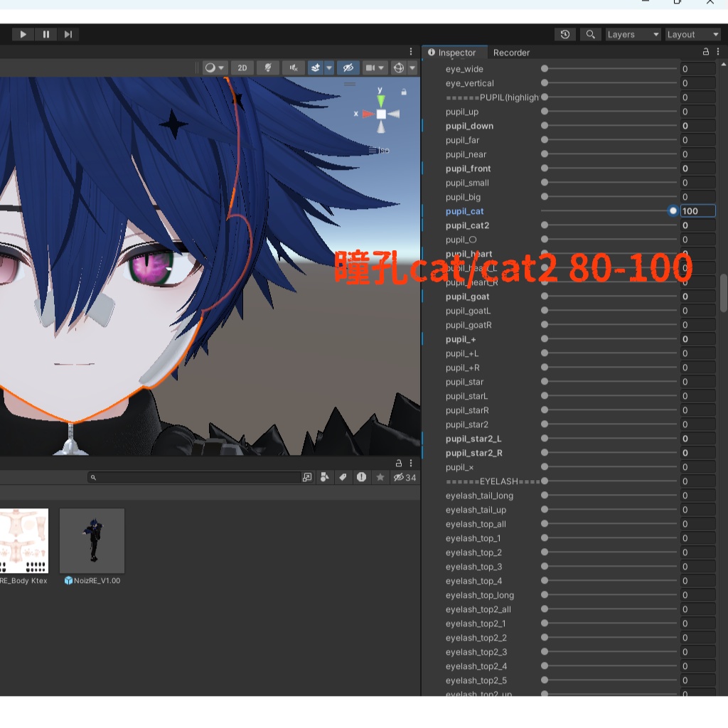Click the Pause button in the toolbar

tap(45, 34)
